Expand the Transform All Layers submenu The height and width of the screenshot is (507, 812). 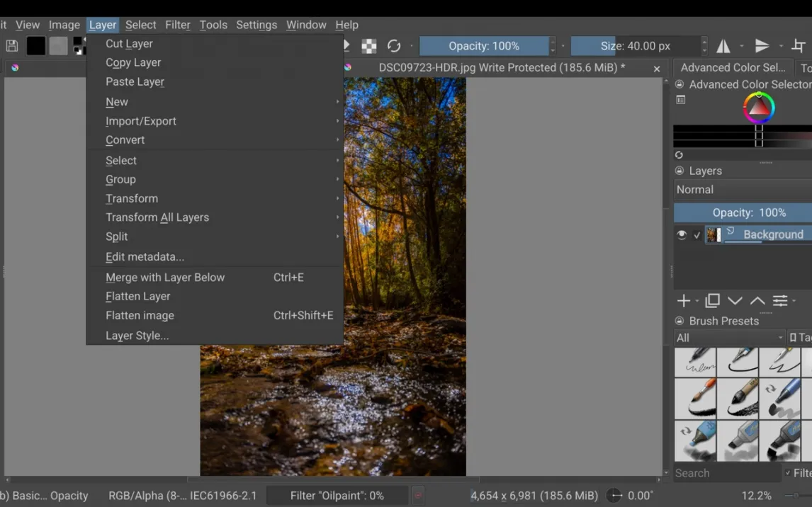(x=157, y=217)
